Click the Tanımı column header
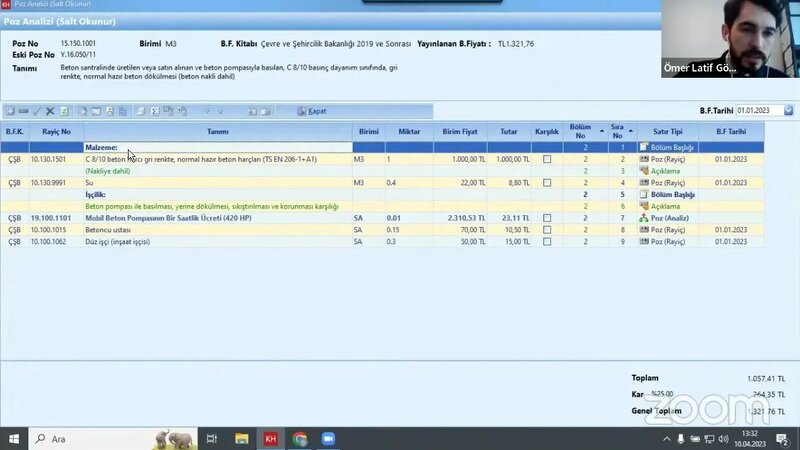The width and height of the screenshot is (800, 450). 218,132
